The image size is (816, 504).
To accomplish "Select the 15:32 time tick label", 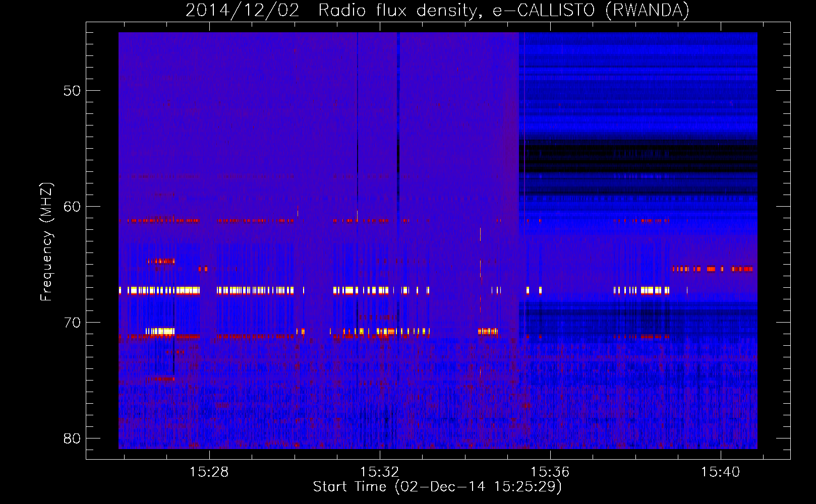I will (379, 472).
